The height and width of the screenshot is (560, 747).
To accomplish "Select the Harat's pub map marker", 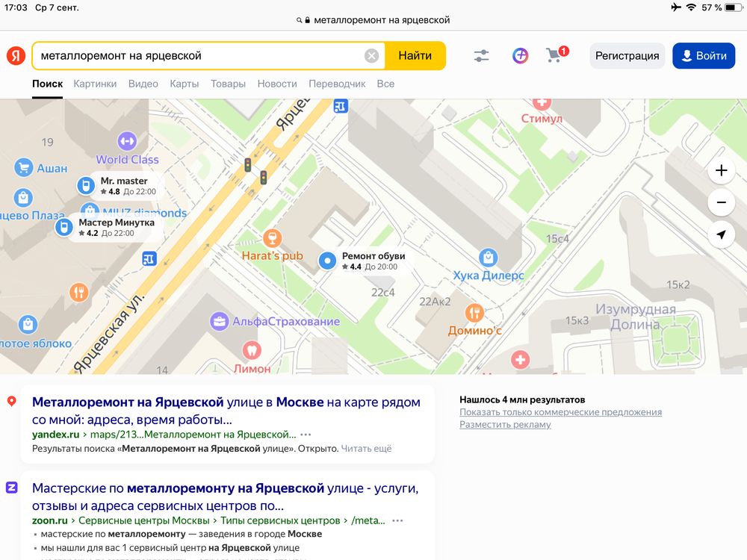I will (x=273, y=239).
